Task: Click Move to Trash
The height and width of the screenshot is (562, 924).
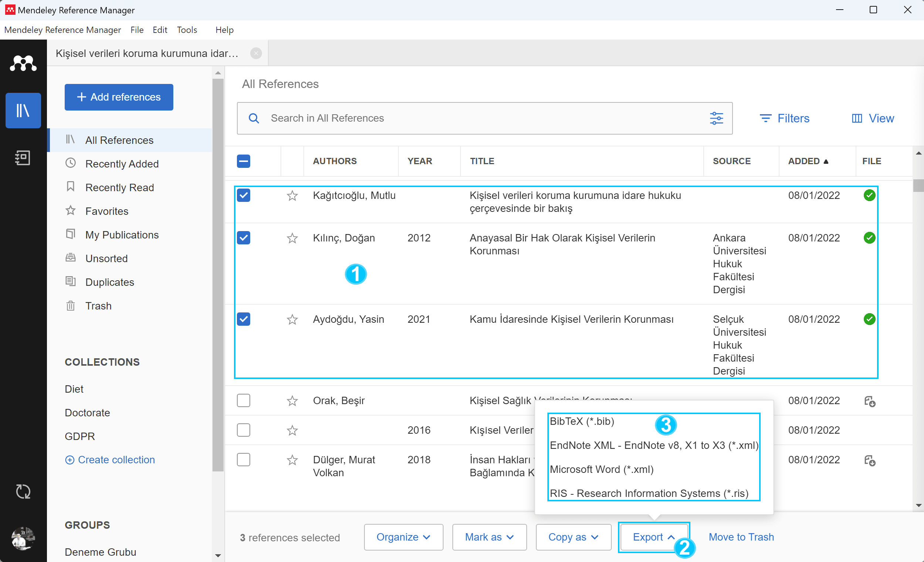Action: coord(741,537)
